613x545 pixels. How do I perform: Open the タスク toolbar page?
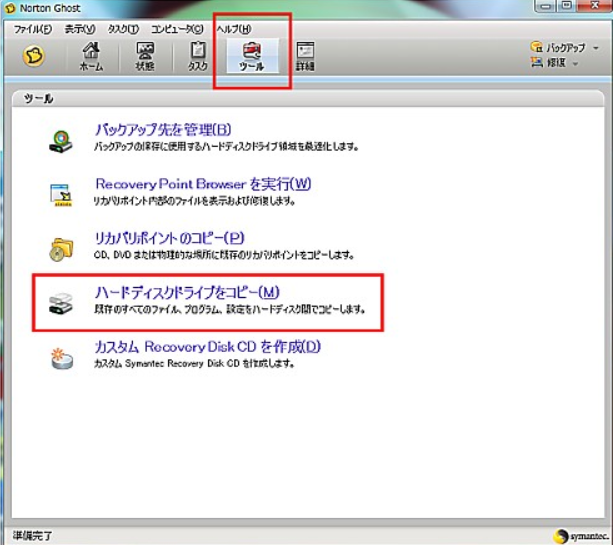point(198,56)
